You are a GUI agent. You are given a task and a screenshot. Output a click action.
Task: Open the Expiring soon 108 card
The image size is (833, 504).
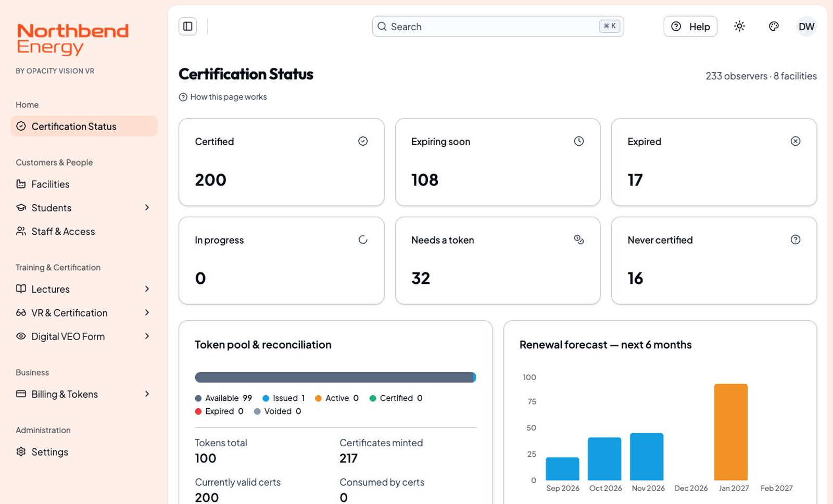pyautogui.click(x=498, y=162)
